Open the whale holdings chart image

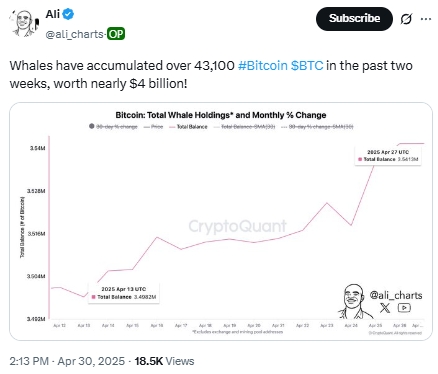tap(221, 221)
